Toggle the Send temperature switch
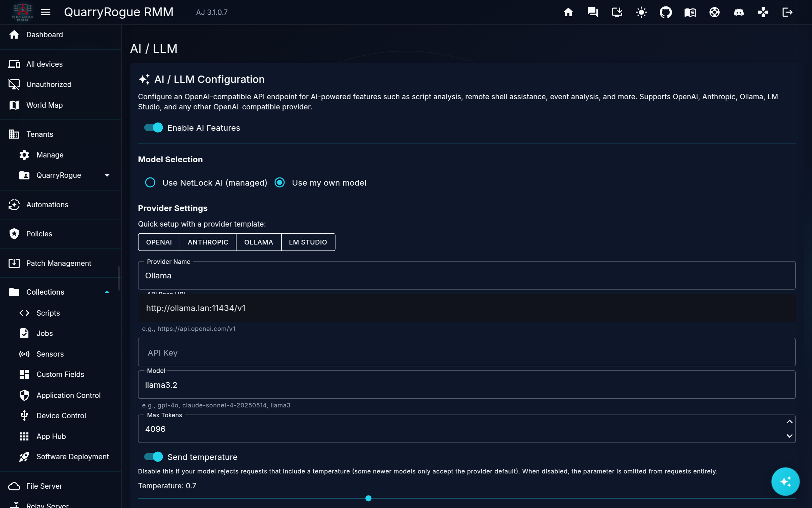 click(154, 457)
